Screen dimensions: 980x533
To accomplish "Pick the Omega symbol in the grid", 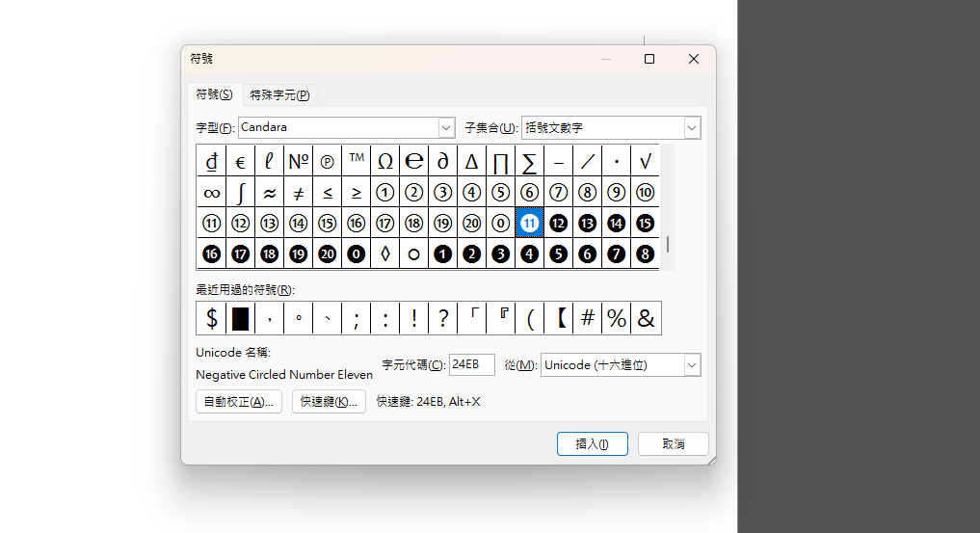I will tap(385, 162).
